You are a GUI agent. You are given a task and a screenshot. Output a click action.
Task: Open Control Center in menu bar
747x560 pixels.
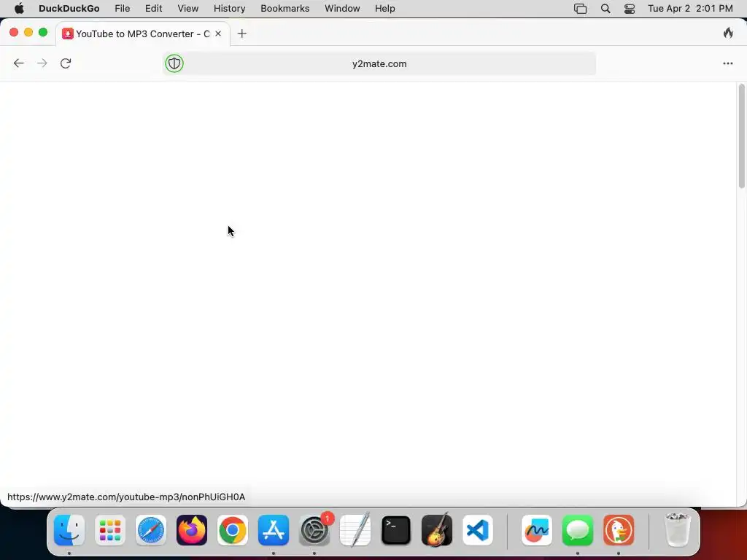click(630, 9)
